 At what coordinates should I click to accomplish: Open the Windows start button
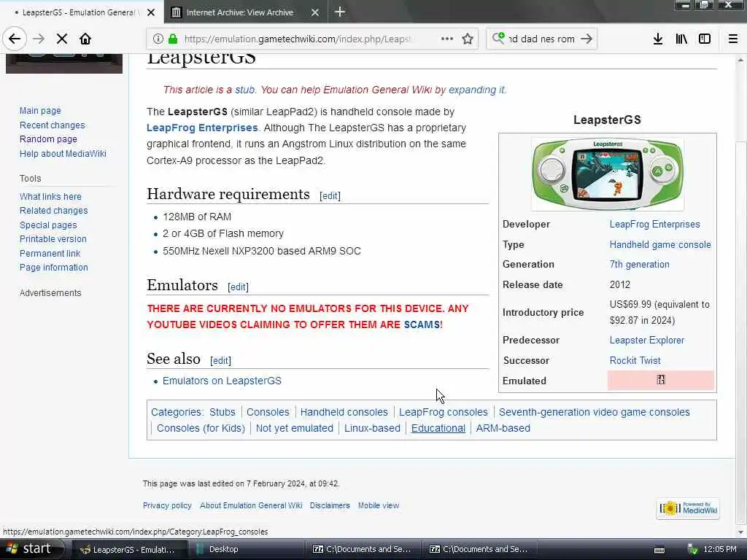click(32, 549)
